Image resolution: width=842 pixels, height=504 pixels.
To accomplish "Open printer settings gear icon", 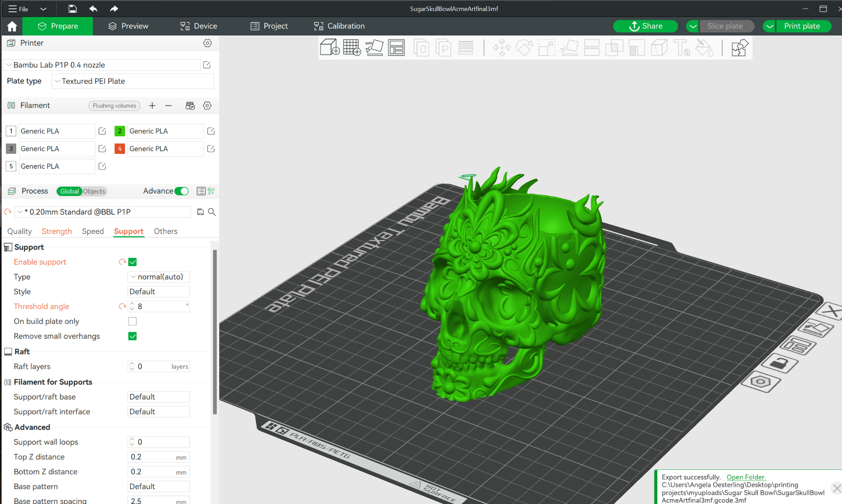I will (207, 43).
